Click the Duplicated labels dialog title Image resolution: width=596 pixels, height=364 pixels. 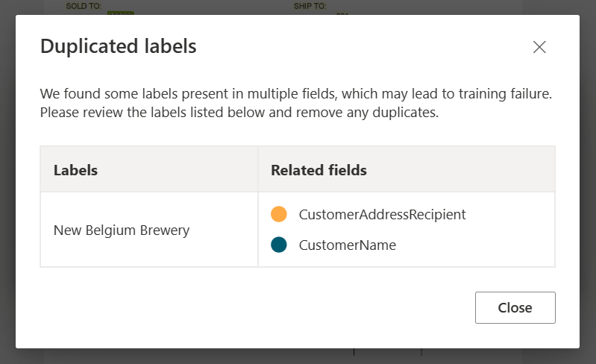(x=118, y=46)
